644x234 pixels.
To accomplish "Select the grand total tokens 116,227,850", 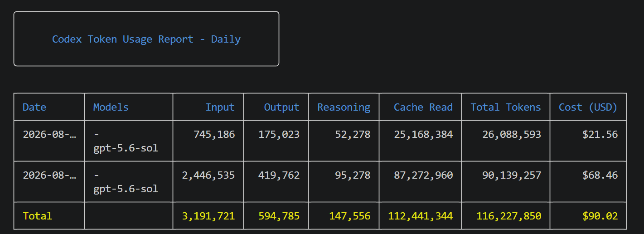I will click(508, 216).
